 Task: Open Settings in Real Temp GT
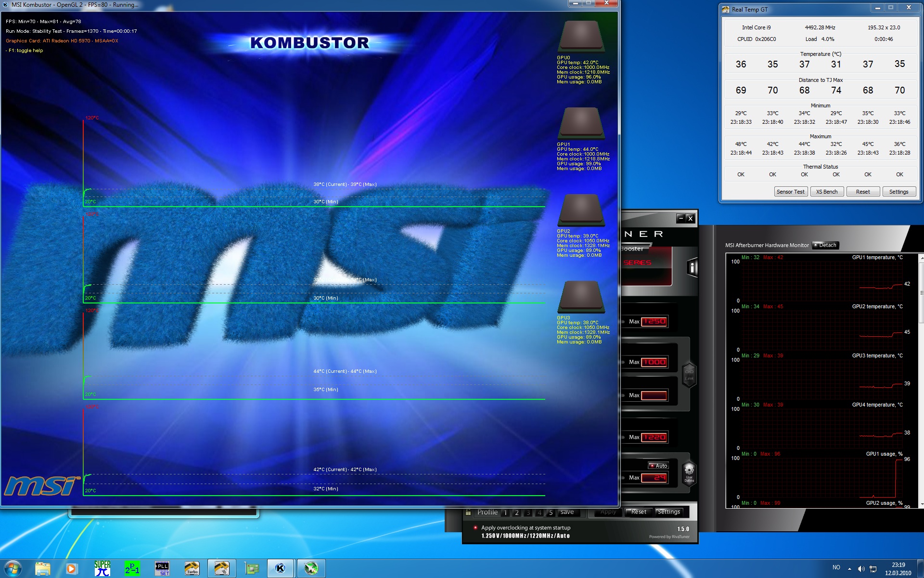898,192
